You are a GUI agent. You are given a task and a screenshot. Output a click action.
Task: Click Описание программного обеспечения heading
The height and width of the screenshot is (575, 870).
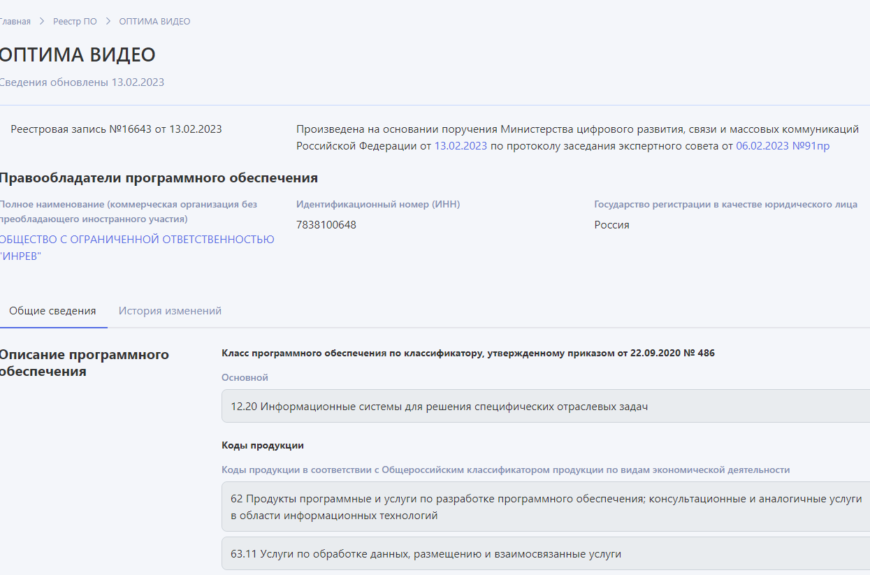click(x=84, y=363)
